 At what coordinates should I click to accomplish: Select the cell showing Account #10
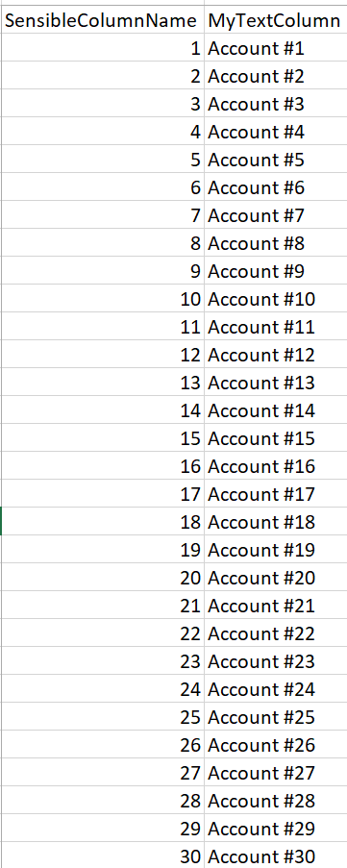pyautogui.click(x=276, y=299)
